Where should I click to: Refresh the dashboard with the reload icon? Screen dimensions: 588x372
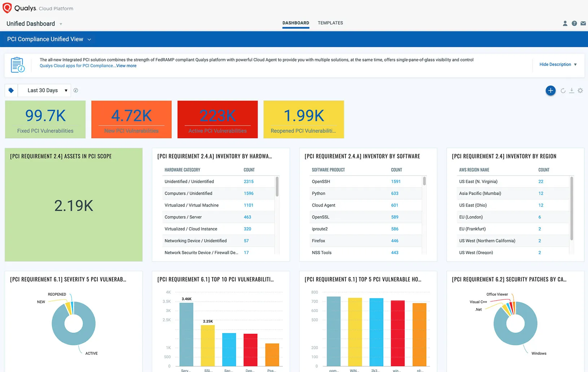tap(563, 91)
